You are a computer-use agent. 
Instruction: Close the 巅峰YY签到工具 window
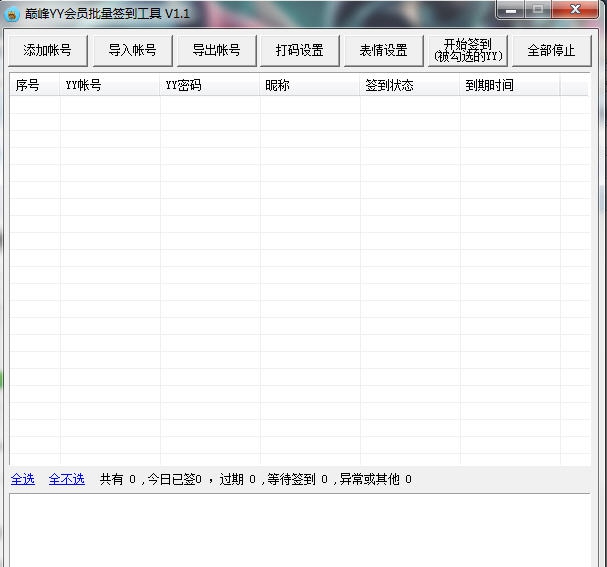tap(575, 9)
